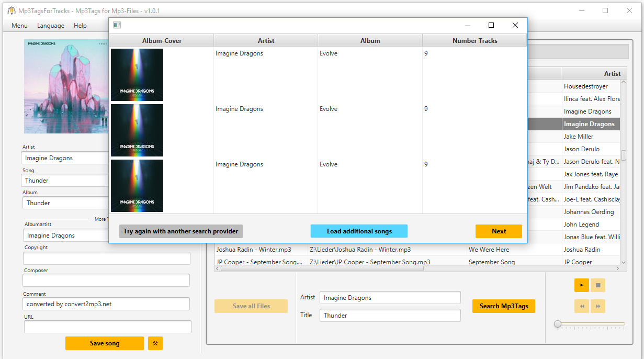The height and width of the screenshot is (359, 644).
Task: Click the Thunder album art in left panel
Action: click(x=66, y=86)
